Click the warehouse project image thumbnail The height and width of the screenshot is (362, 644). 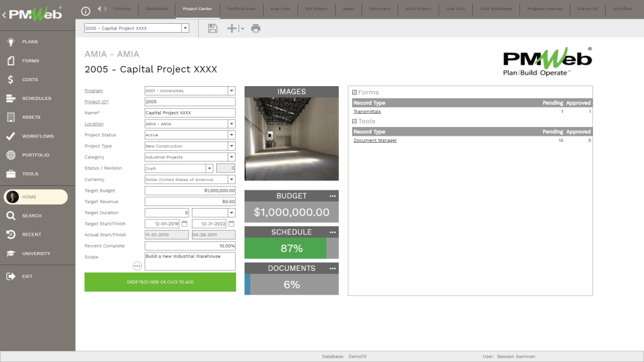(x=291, y=139)
